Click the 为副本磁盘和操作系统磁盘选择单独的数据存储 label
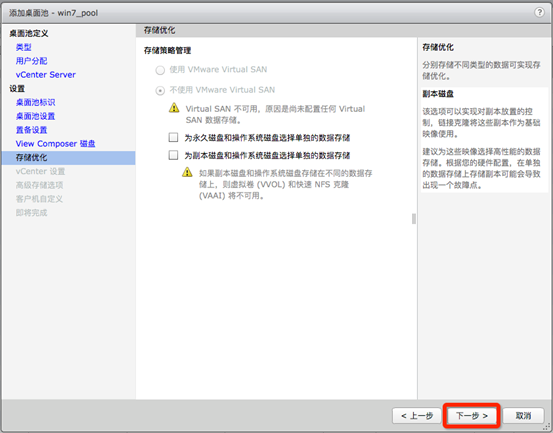553x433 pixels. pos(267,155)
